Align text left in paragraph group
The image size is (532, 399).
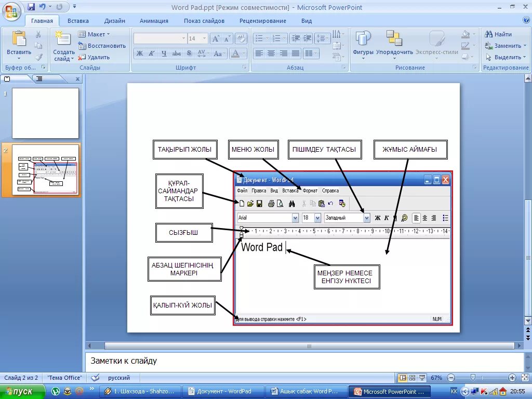(x=259, y=54)
